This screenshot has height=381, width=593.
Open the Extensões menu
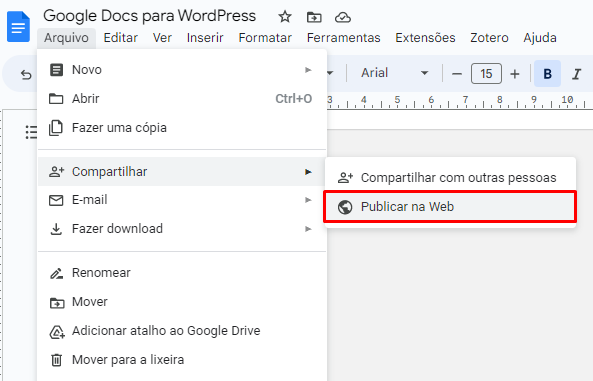tap(425, 38)
